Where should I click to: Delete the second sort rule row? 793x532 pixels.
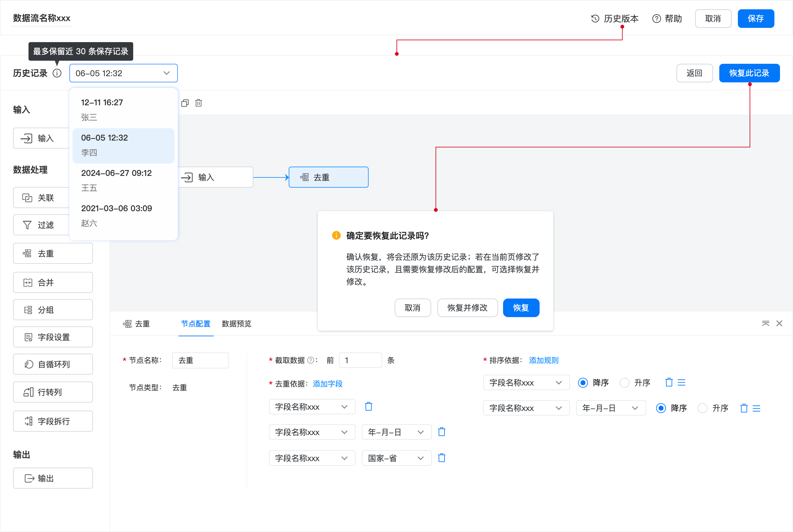pyautogui.click(x=744, y=408)
